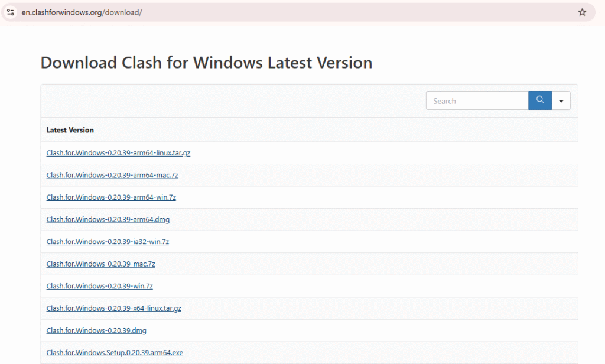The height and width of the screenshot is (364, 605).
Task: Focus the Search input field
Action: pos(477,101)
